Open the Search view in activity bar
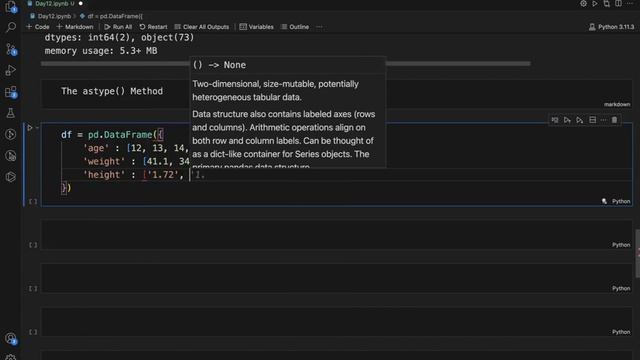The height and width of the screenshot is (360, 640). tap(11, 27)
